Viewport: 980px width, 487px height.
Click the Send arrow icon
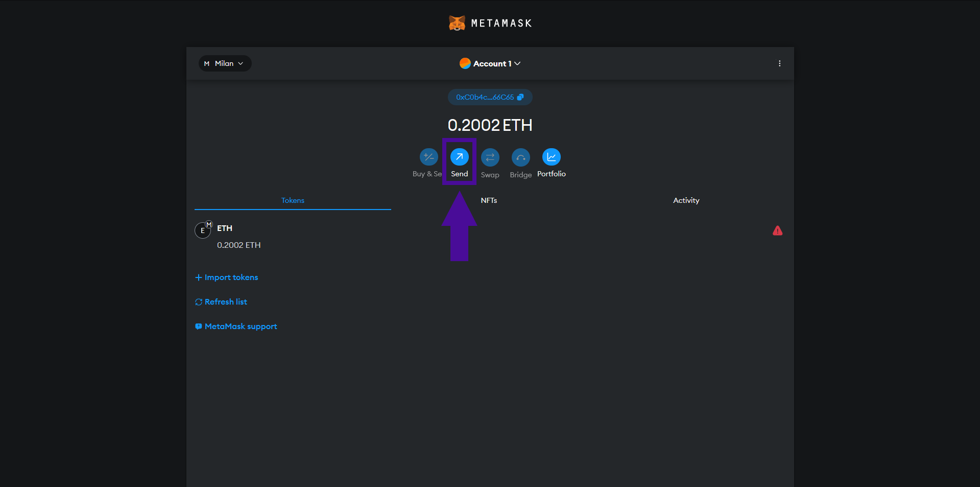point(459,157)
